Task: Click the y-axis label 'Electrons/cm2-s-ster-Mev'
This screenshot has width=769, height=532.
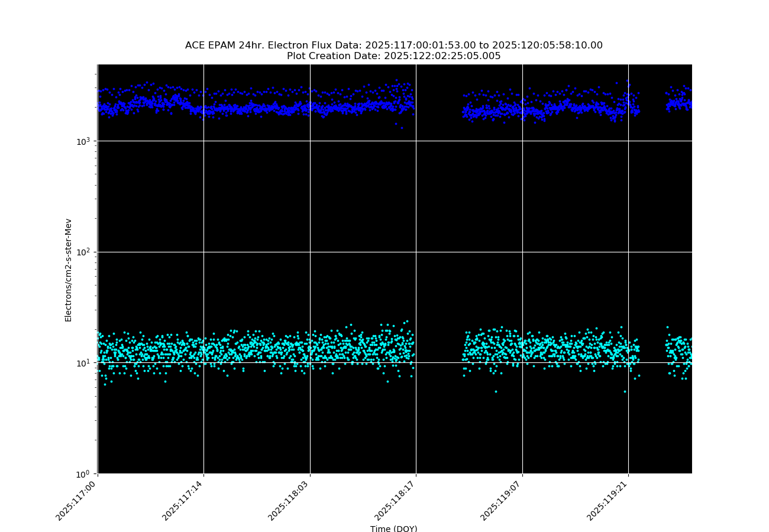Action: point(68,270)
